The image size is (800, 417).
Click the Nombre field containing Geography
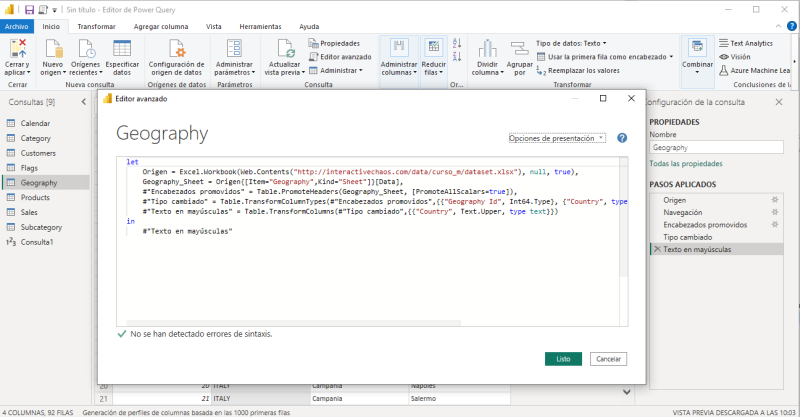pos(716,148)
